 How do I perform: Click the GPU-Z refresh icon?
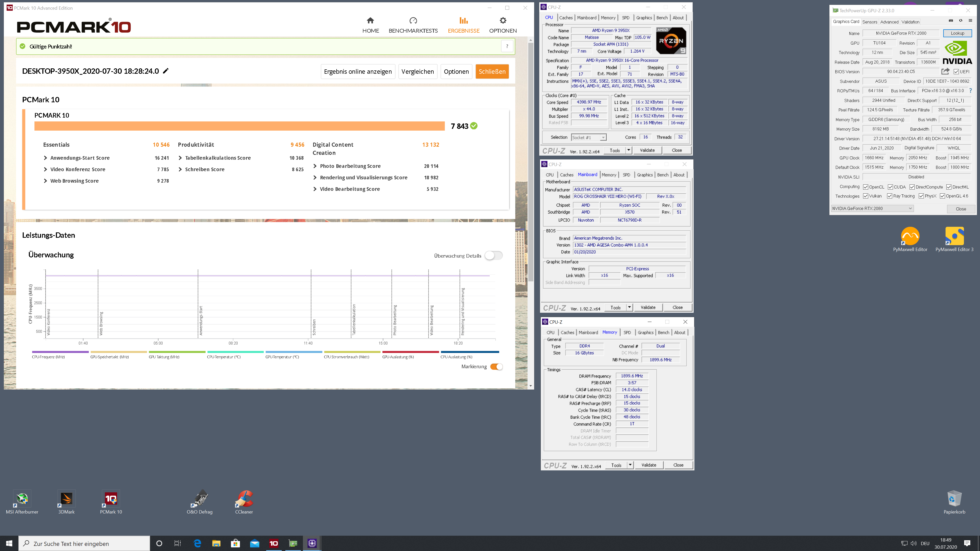point(961,20)
